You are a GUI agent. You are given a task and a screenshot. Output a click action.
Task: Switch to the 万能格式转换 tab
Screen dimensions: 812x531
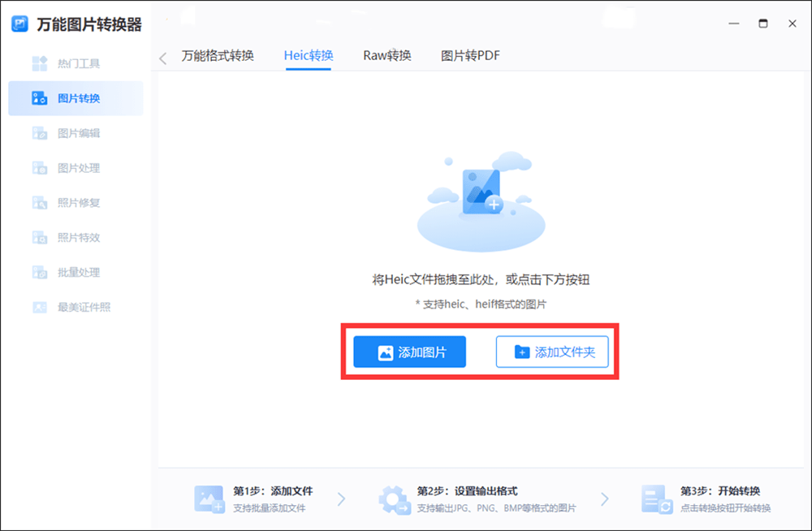(218, 55)
